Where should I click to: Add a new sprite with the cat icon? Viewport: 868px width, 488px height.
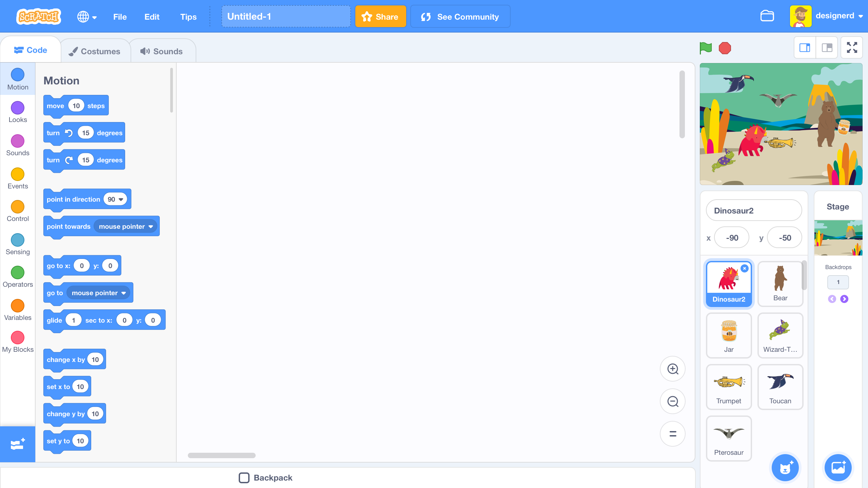pyautogui.click(x=786, y=467)
